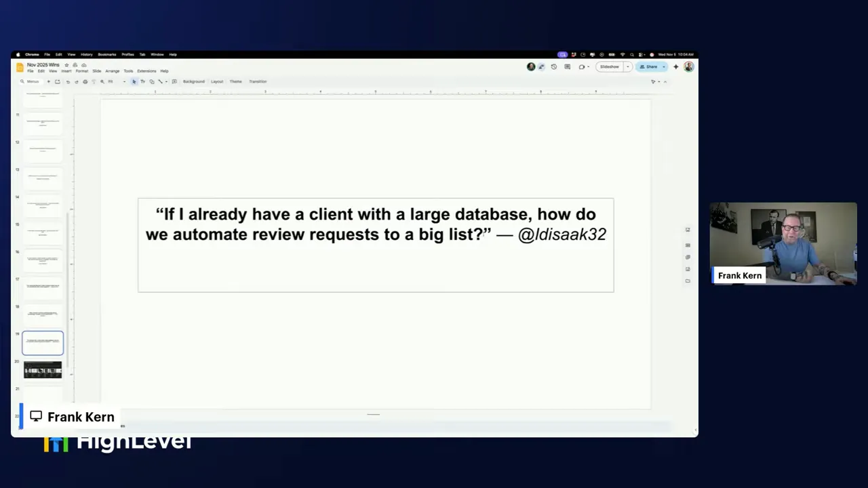Click the Undo arrow
The image size is (868, 488).
68,81
